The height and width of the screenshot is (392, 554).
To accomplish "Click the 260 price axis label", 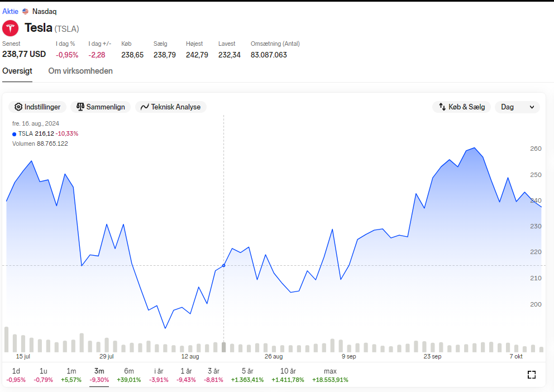I will pyautogui.click(x=536, y=149).
